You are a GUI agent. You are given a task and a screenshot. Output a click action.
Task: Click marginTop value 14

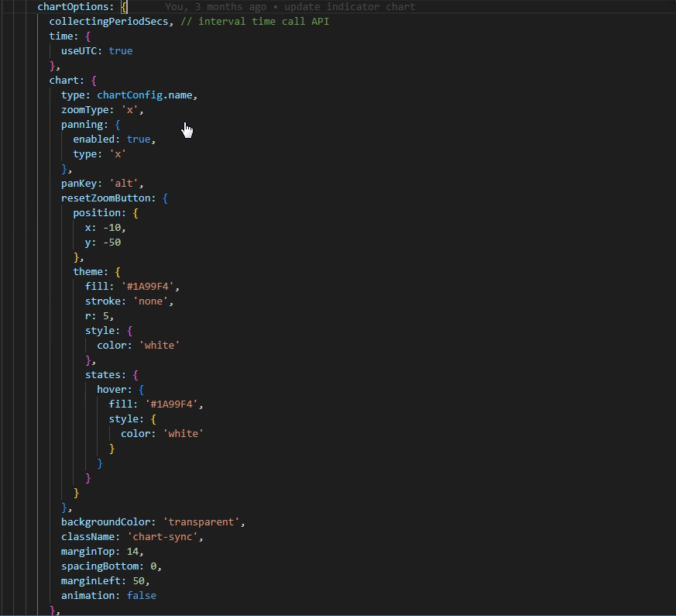pyautogui.click(x=132, y=551)
